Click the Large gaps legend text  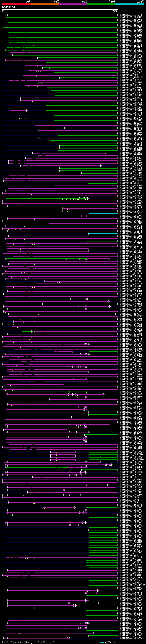click(28, 642)
